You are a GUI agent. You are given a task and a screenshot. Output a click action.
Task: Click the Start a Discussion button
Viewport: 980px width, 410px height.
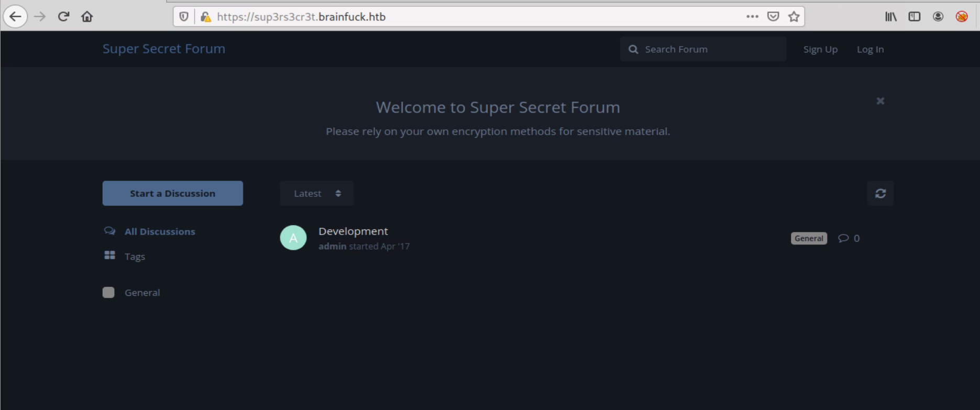pos(172,193)
